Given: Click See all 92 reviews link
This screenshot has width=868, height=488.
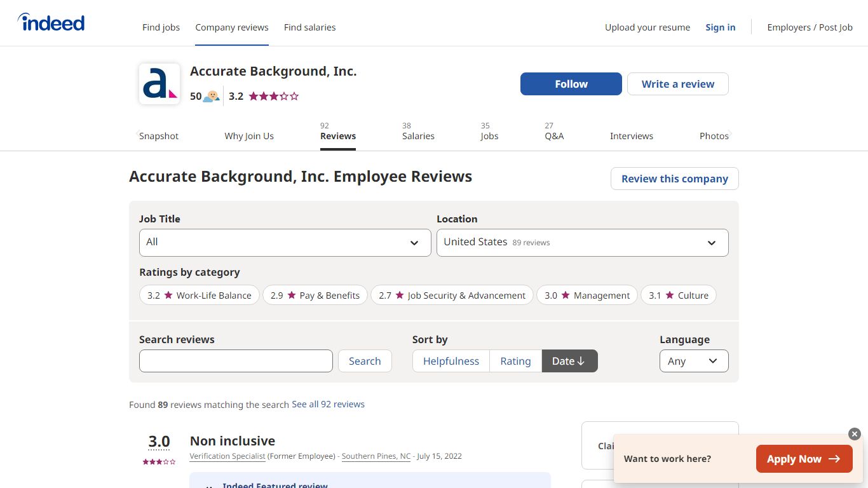Looking at the screenshot, I should pyautogui.click(x=328, y=404).
